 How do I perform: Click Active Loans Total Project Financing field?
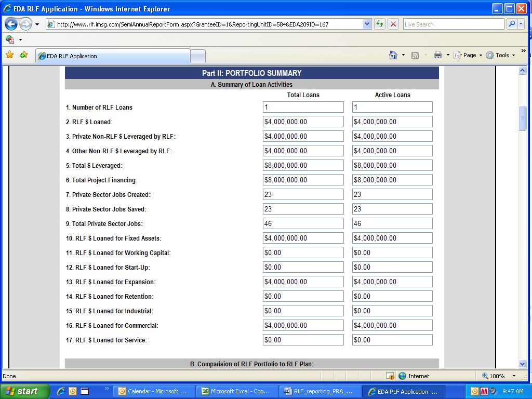click(x=392, y=180)
